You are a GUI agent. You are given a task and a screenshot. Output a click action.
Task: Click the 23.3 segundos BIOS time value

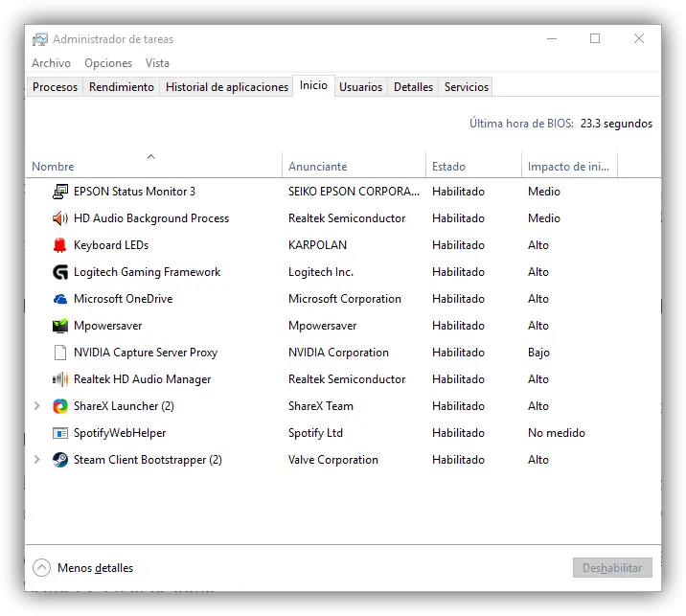616,124
